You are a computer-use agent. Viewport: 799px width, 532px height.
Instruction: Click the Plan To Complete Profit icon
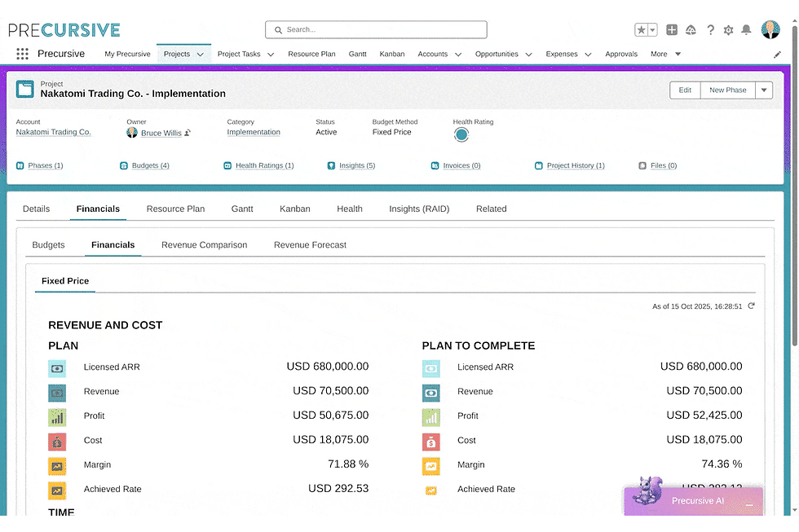click(431, 417)
